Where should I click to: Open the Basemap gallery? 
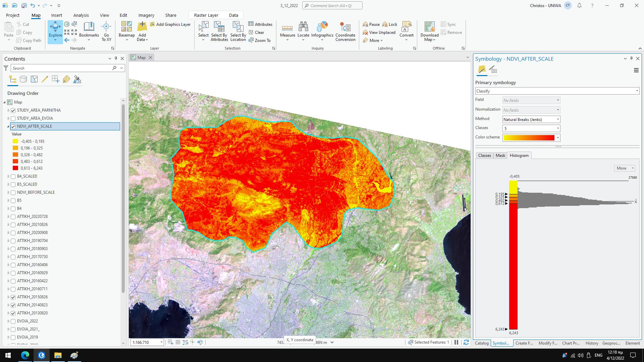pos(126,32)
